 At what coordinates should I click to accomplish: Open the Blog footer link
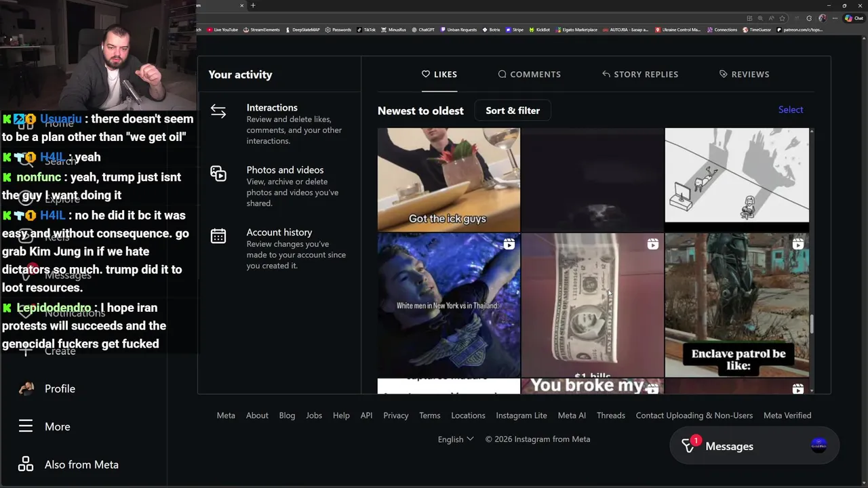click(287, 415)
